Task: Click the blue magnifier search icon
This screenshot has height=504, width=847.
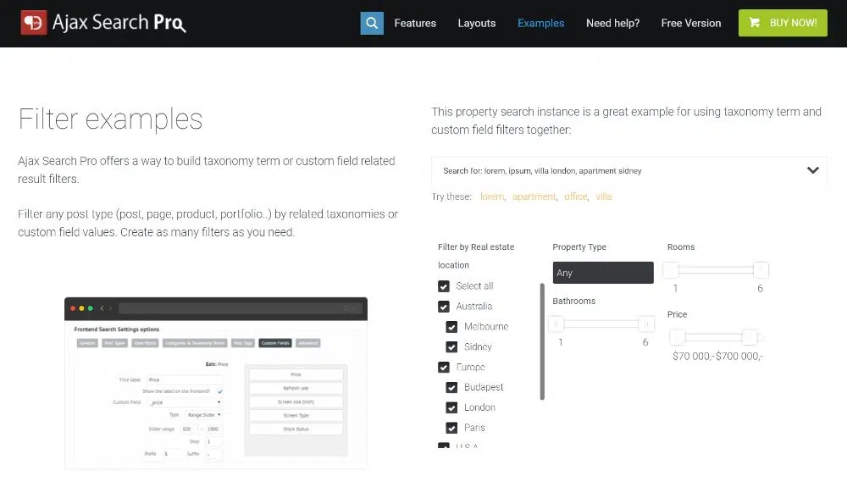Action: pyautogui.click(x=372, y=23)
